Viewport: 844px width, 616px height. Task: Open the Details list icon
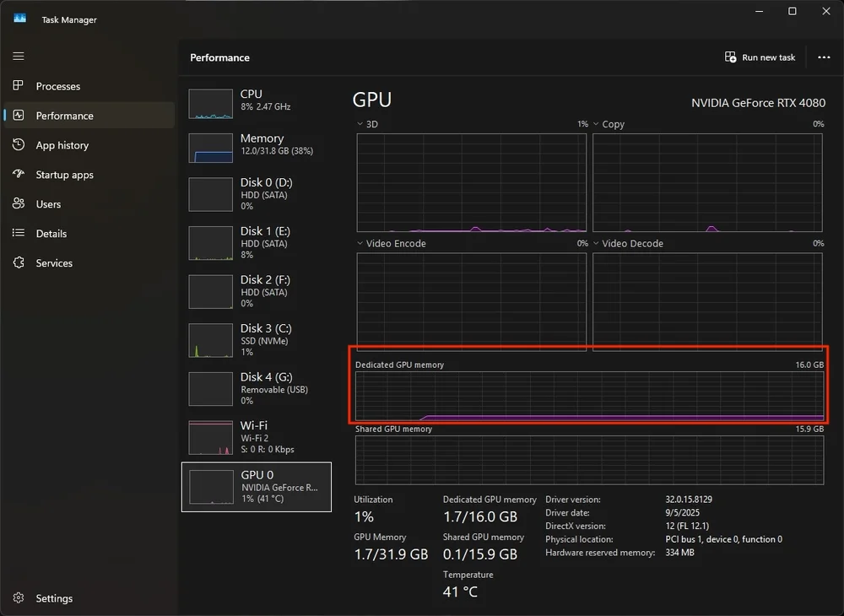pyautogui.click(x=19, y=234)
